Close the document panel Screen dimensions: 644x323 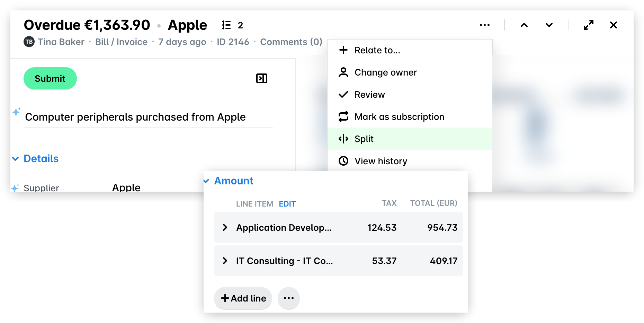pyautogui.click(x=614, y=25)
